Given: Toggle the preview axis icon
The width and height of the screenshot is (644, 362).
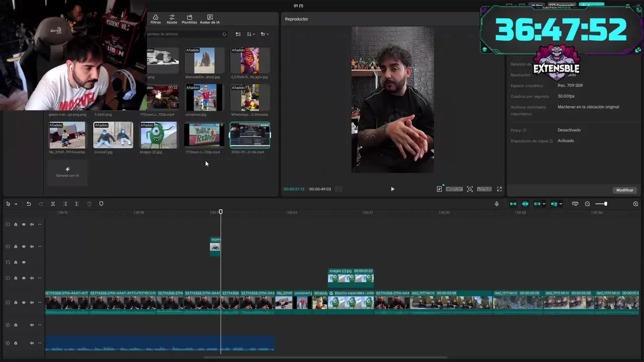Looking at the screenshot, I should (x=554, y=204).
